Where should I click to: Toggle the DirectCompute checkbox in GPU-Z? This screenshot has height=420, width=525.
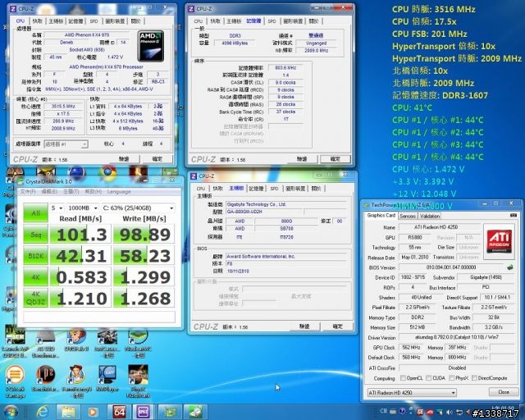(x=474, y=378)
